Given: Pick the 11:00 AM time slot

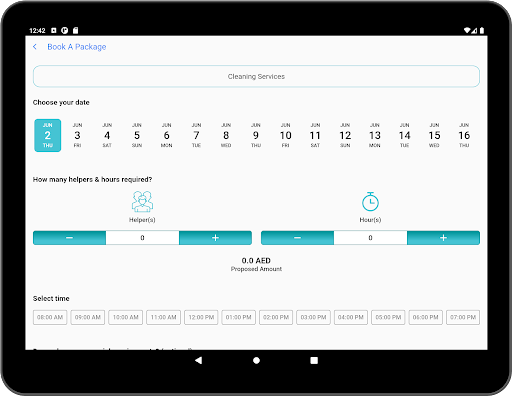Looking at the screenshot, I should tap(163, 317).
